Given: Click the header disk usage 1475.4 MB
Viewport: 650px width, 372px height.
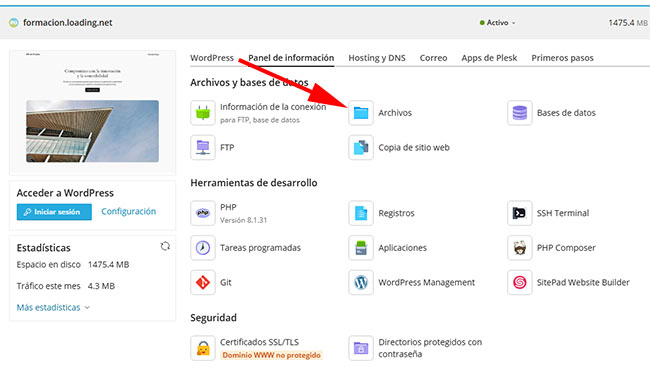Looking at the screenshot, I should tap(628, 23).
